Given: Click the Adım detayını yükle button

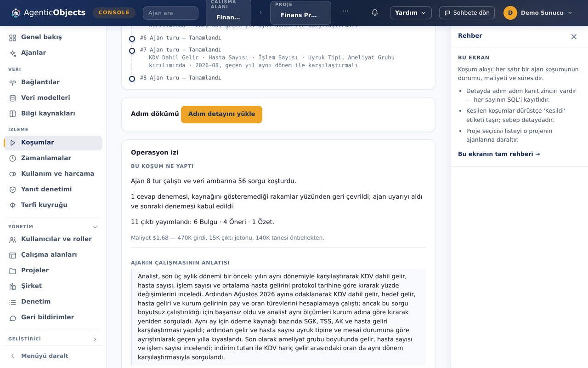Looking at the screenshot, I should pos(221,115).
